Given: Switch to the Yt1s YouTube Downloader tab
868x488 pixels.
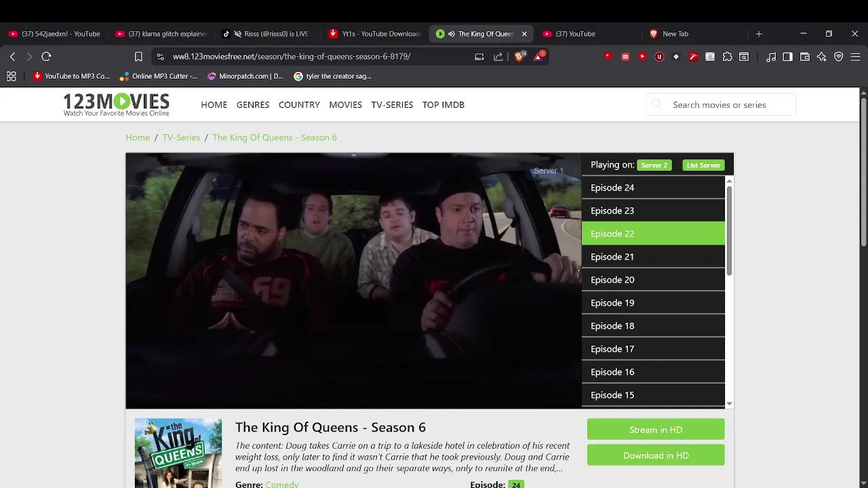Looking at the screenshot, I should click(375, 34).
